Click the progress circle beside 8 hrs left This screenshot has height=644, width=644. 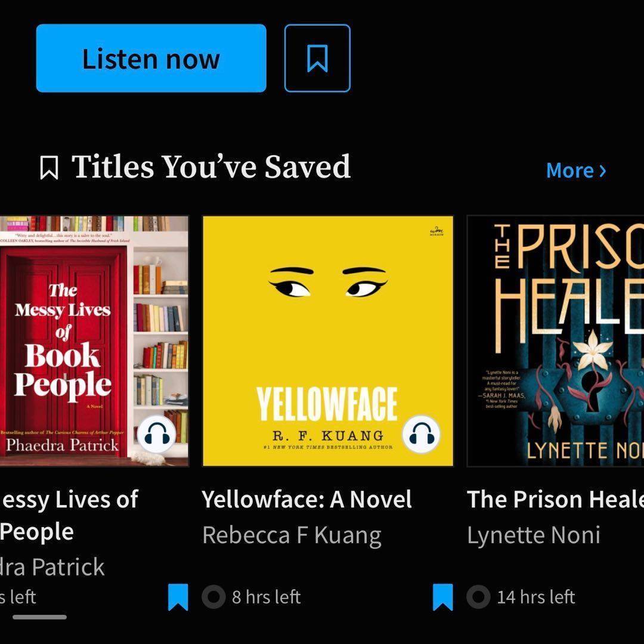213,597
